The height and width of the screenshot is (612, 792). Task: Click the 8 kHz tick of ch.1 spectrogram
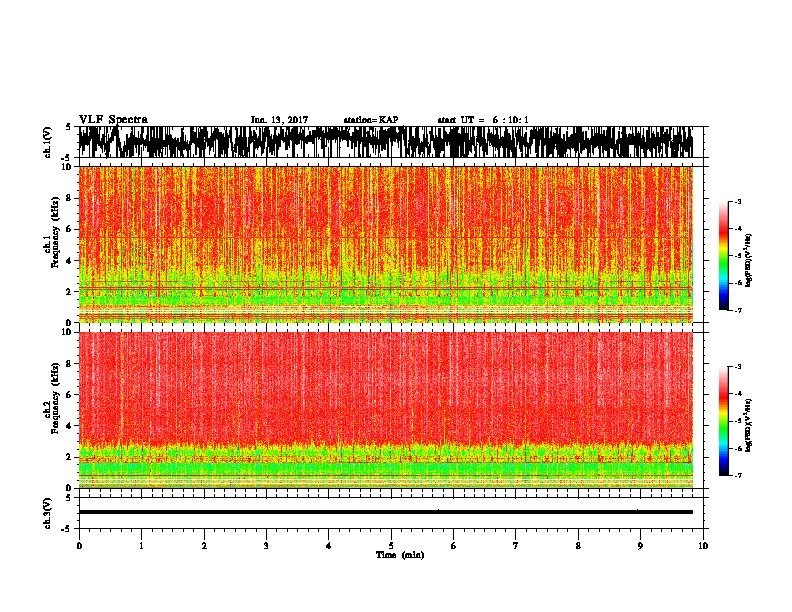(x=69, y=198)
